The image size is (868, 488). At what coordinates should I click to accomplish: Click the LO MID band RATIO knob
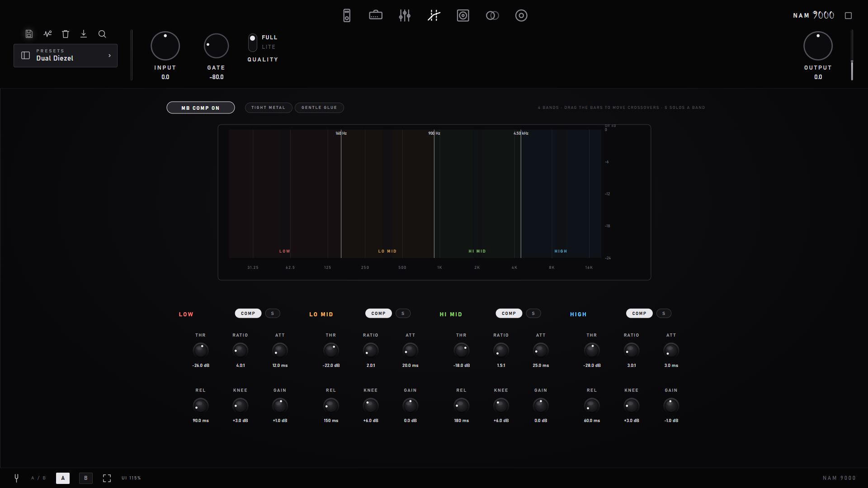(x=371, y=350)
